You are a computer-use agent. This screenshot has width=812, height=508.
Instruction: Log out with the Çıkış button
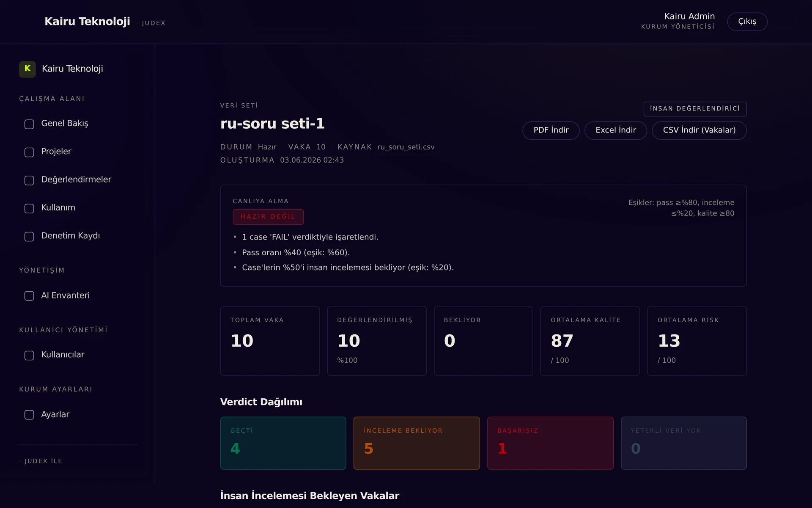pos(747,22)
